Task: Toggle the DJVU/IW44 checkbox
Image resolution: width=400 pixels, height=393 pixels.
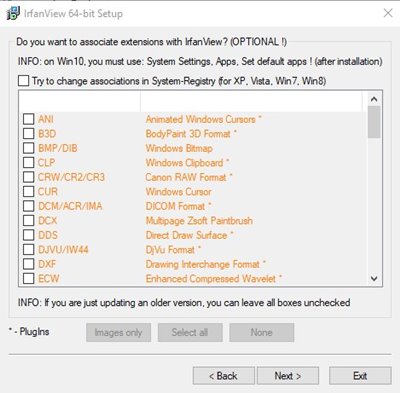Action: (x=29, y=249)
